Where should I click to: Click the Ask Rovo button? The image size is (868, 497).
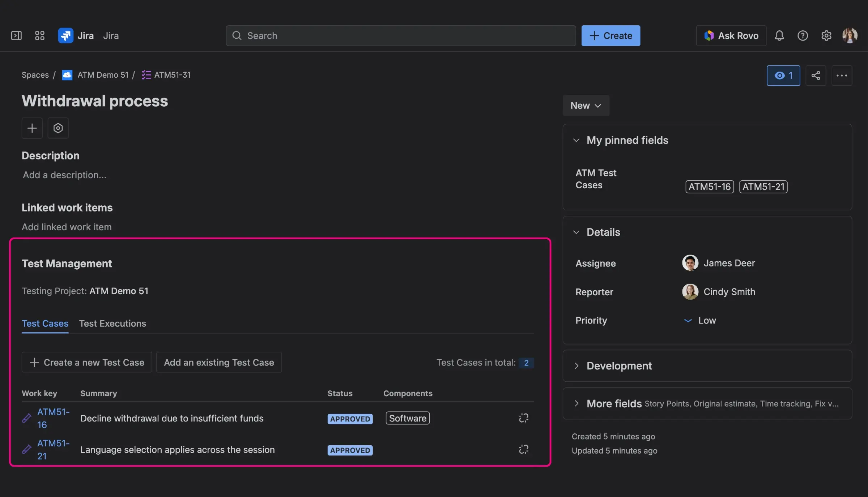coord(731,35)
